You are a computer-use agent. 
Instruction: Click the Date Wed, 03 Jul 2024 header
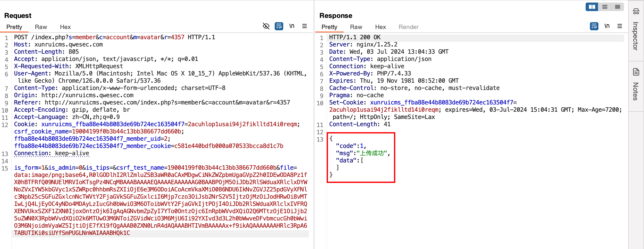[389, 52]
